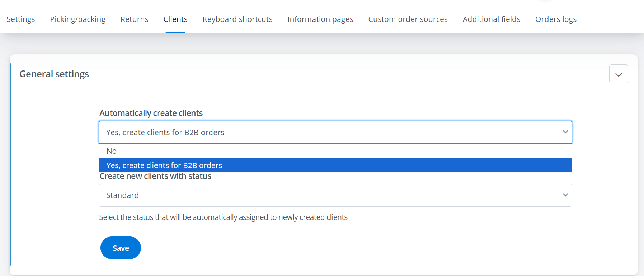Go to Additional fields tab
The height and width of the screenshot is (276, 644).
pyautogui.click(x=492, y=19)
